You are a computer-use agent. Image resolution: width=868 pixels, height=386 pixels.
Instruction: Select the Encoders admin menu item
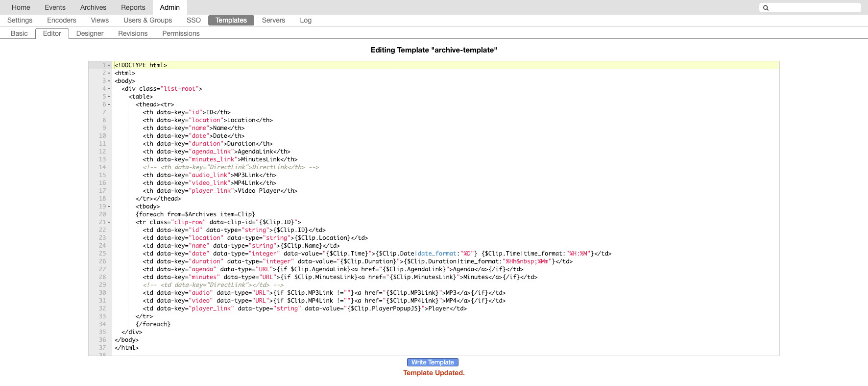pos(62,20)
